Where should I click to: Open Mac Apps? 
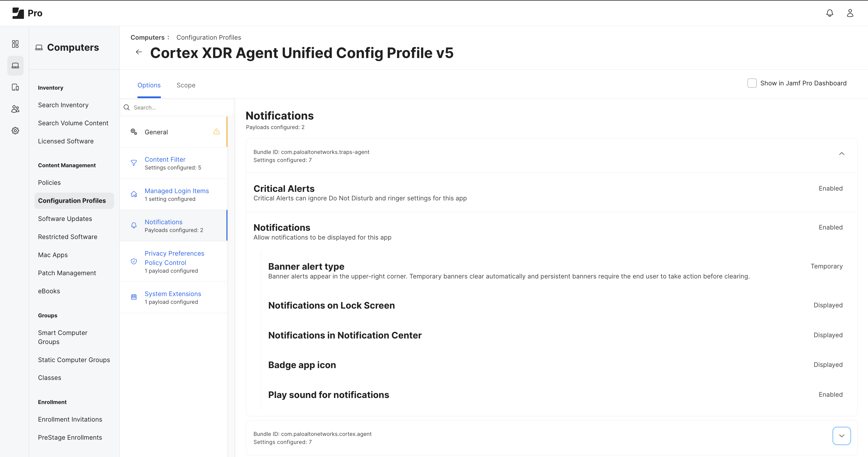pyautogui.click(x=53, y=255)
